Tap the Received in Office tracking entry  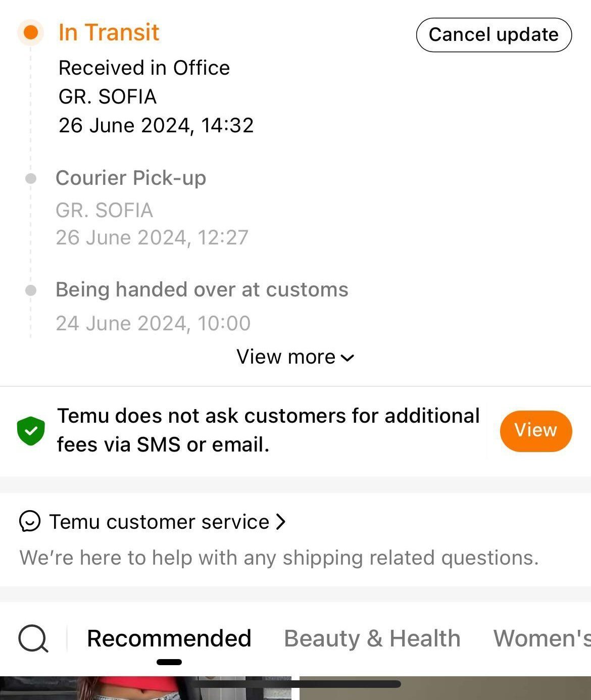pos(144,68)
